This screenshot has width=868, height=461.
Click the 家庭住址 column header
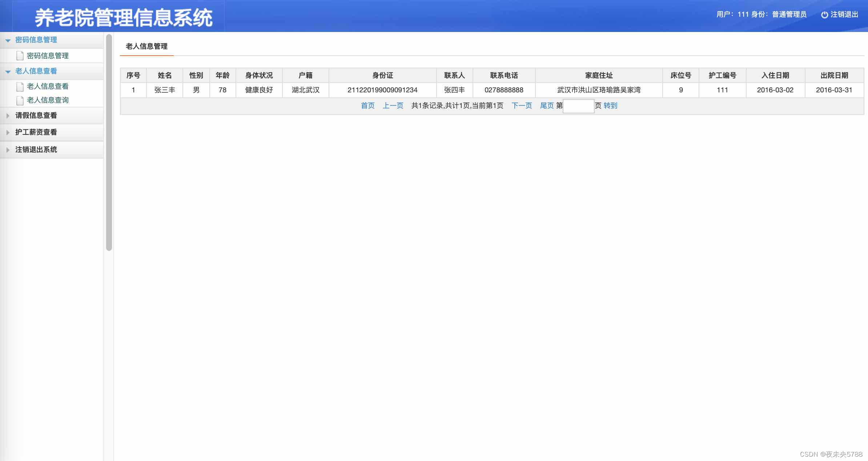click(599, 75)
